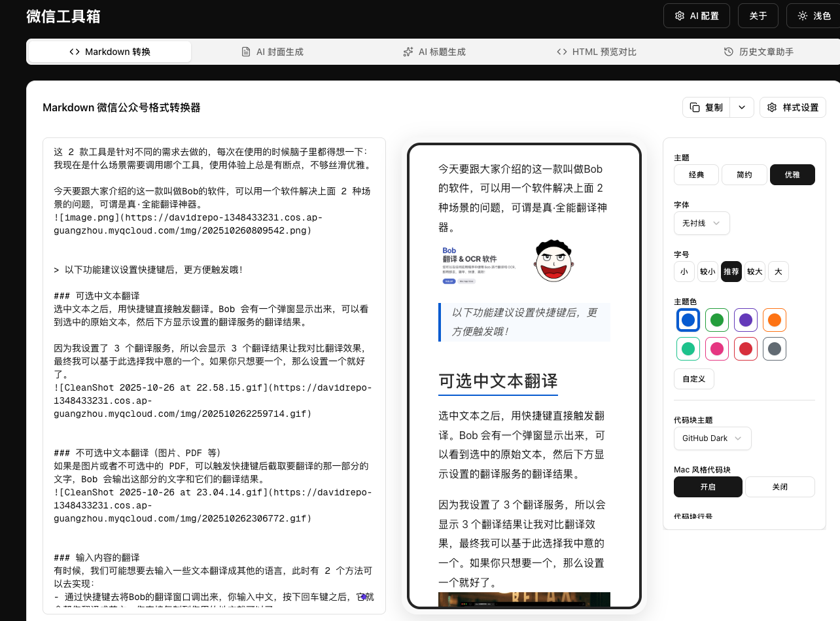
Task: Open the GitHub Dark code theme dropdown
Action: pyautogui.click(x=712, y=438)
